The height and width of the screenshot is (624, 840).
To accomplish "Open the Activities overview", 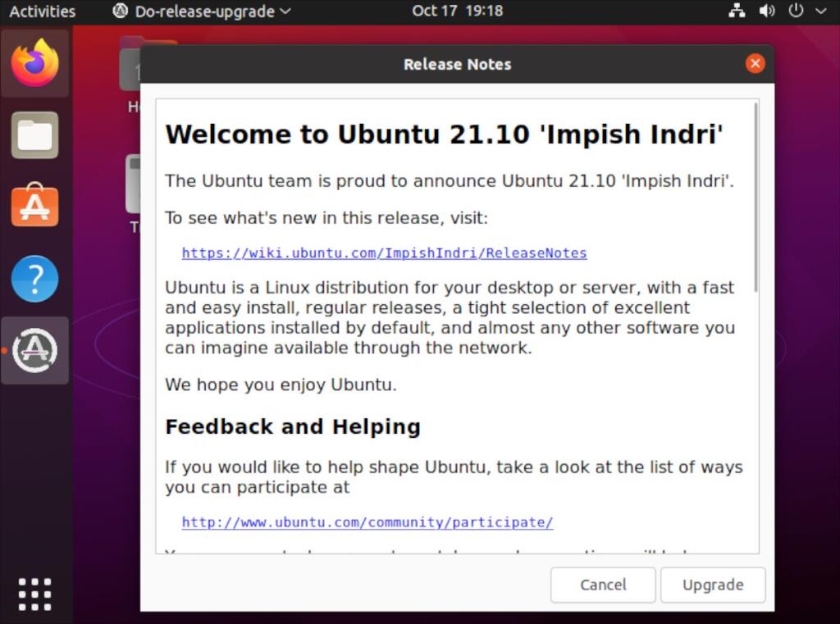I will pos(42,11).
